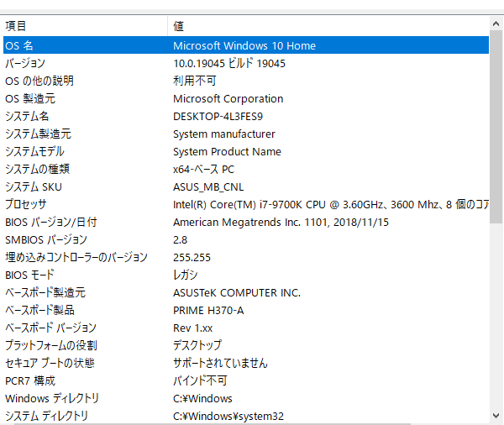The image size is (504, 425).
Task: Click the 値 column header
Action: point(328,26)
